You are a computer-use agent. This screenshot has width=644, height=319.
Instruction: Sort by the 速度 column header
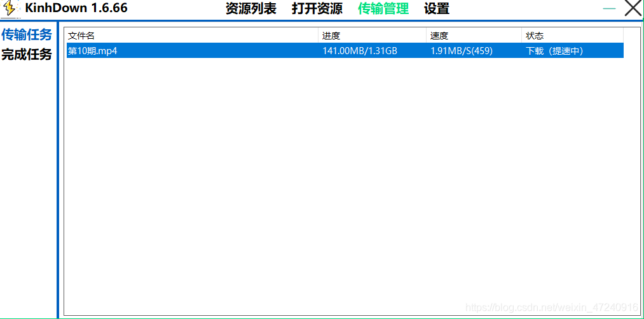[474, 36]
